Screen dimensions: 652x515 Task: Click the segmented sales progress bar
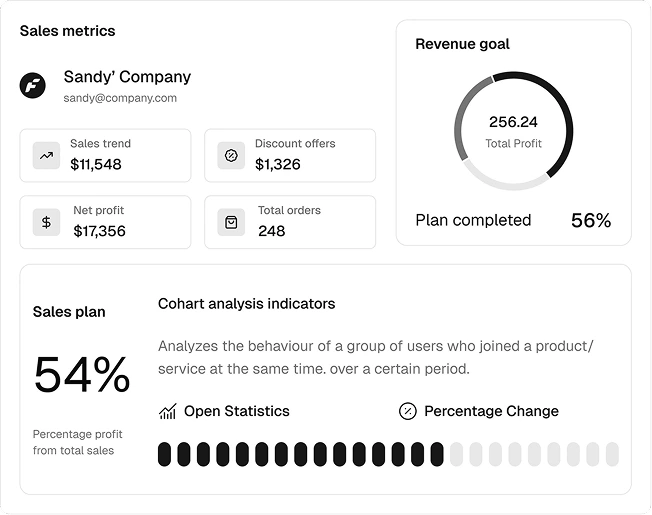(x=388, y=454)
